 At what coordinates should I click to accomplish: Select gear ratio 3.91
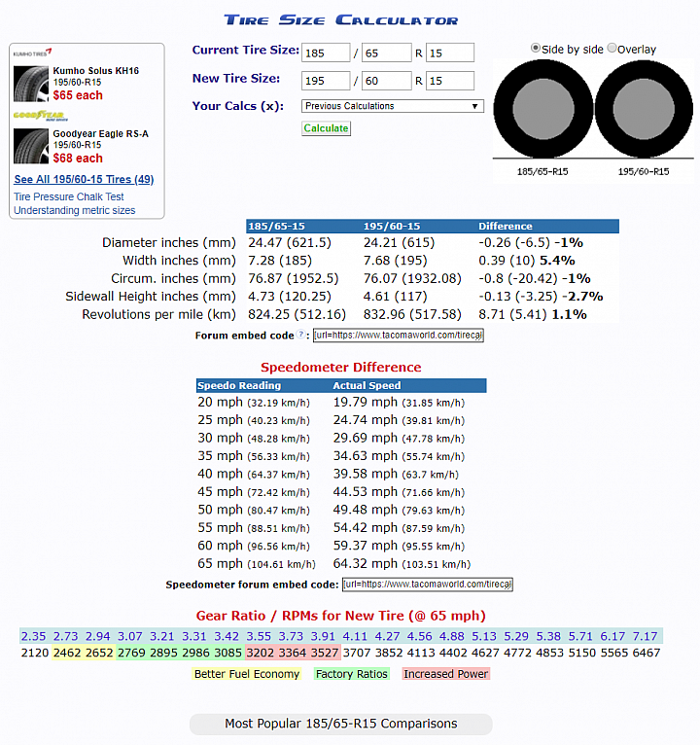323,636
